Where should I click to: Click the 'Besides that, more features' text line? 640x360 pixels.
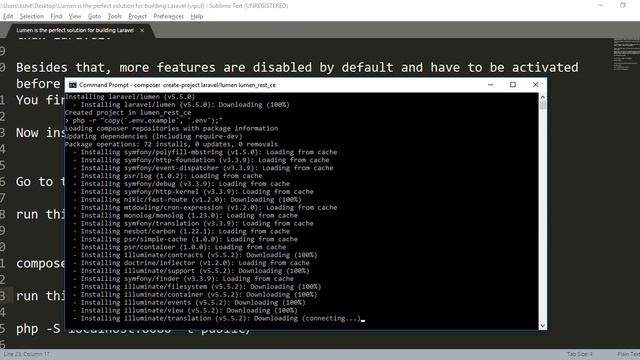(297, 67)
